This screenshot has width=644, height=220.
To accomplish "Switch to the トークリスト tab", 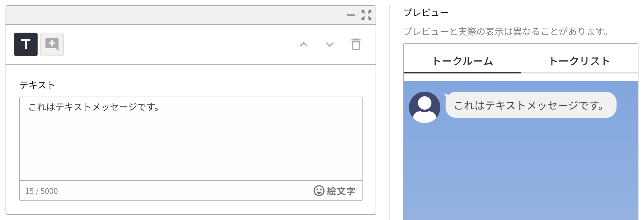I will point(579,61).
